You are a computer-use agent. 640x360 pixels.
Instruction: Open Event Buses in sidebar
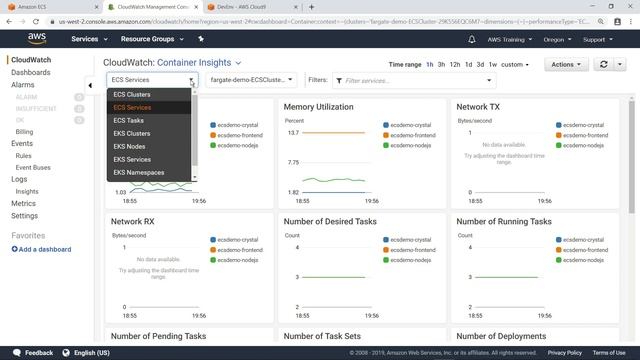(x=33, y=167)
